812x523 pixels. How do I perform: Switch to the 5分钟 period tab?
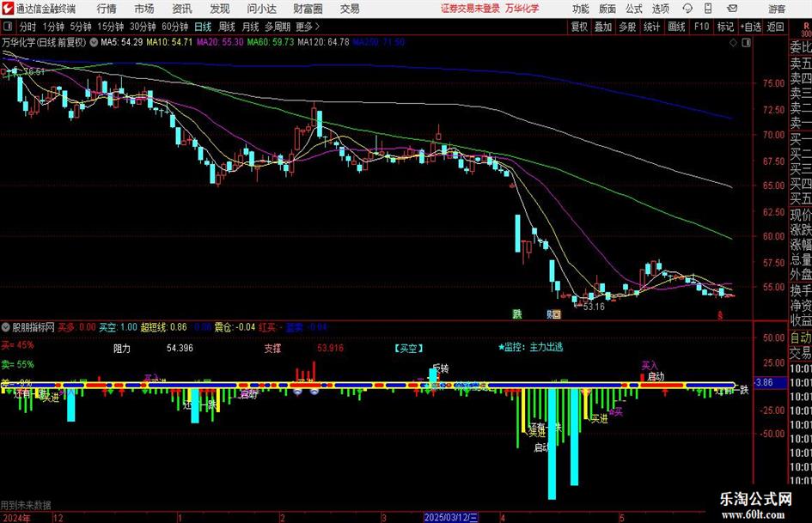(80, 27)
